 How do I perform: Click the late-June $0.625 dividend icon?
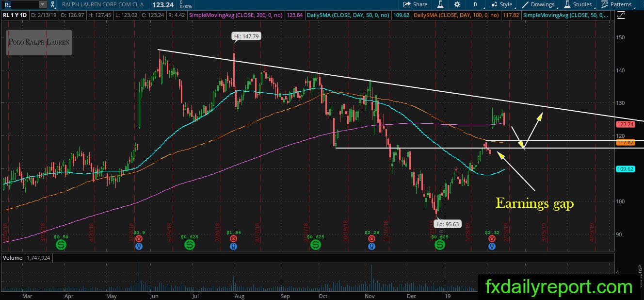(189, 245)
